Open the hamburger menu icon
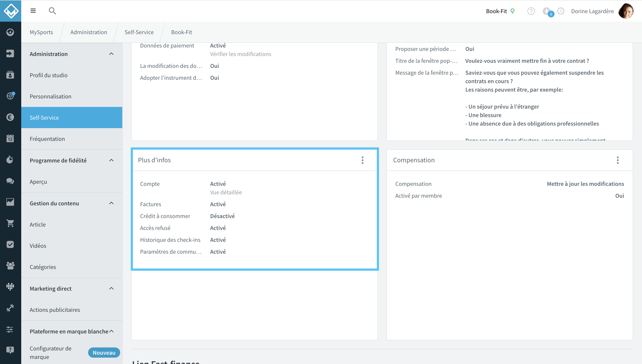 coord(33,11)
